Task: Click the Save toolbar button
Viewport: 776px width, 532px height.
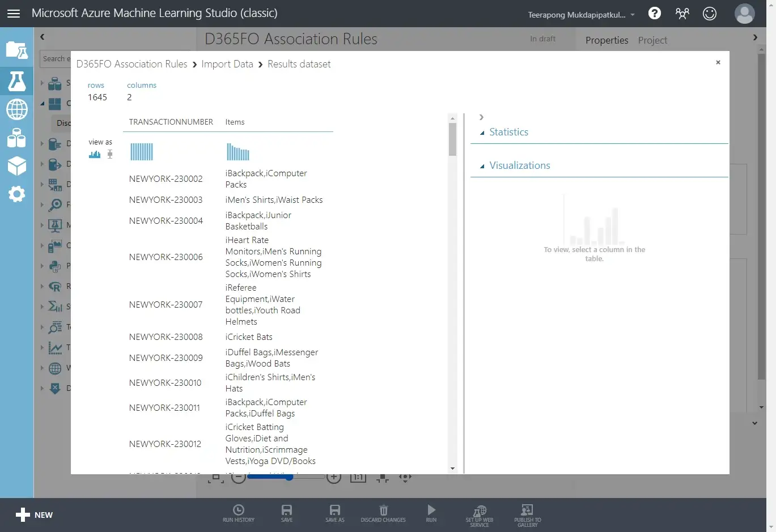Action: (x=287, y=513)
